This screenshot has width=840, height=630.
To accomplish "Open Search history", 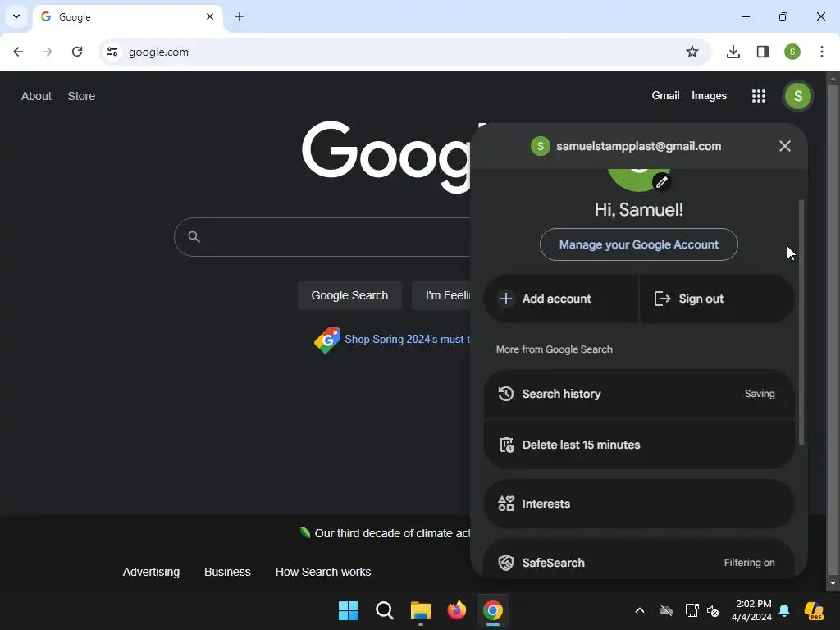I will click(638, 394).
